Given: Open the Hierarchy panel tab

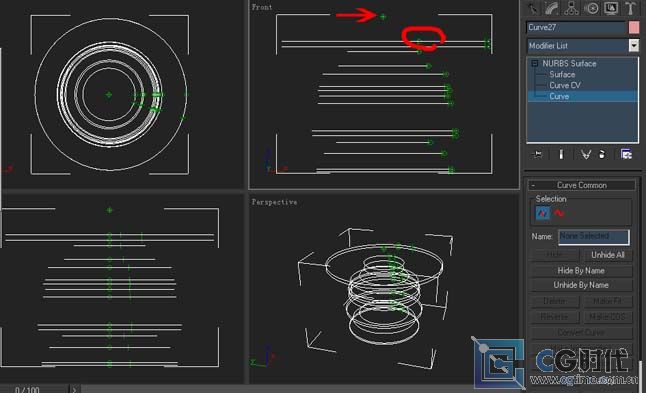Looking at the screenshot, I should [571, 8].
